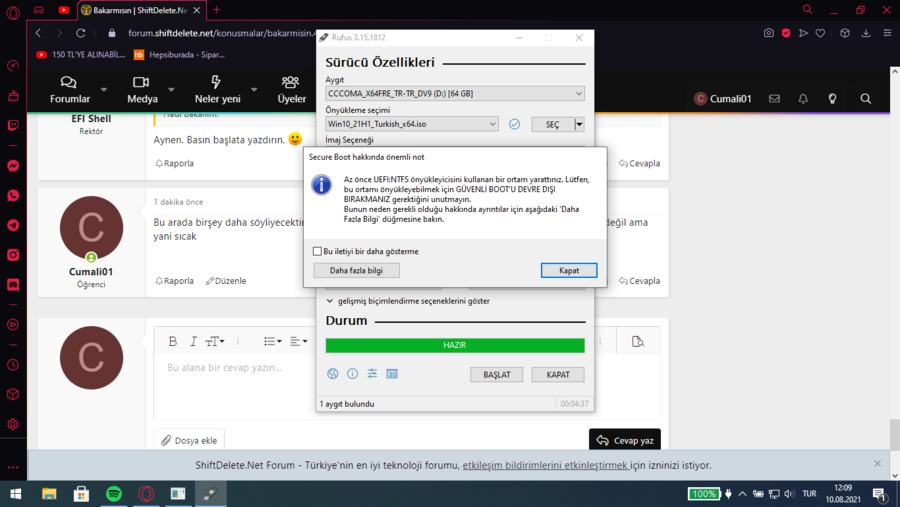The height and width of the screenshot is (507, 900).
Task: Click the SEÇ button in Rufus
Action: click(x=553, y=125)
